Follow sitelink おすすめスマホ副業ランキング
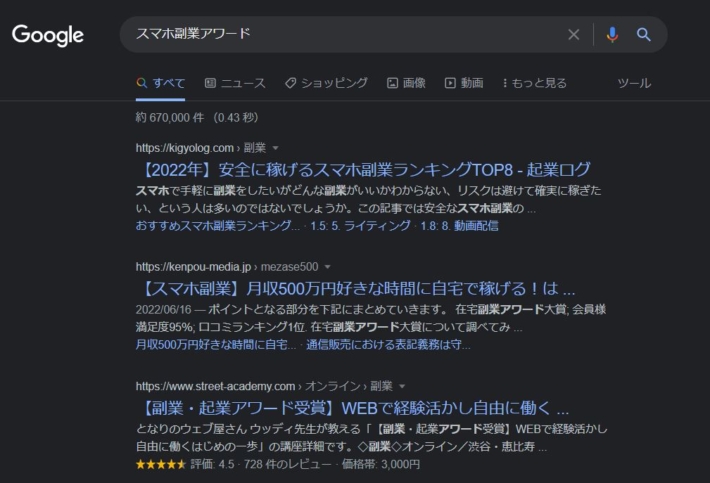Image resolution: width=710 pixels, height=483 pixels. pyautogui.click(x=218, y=225)
